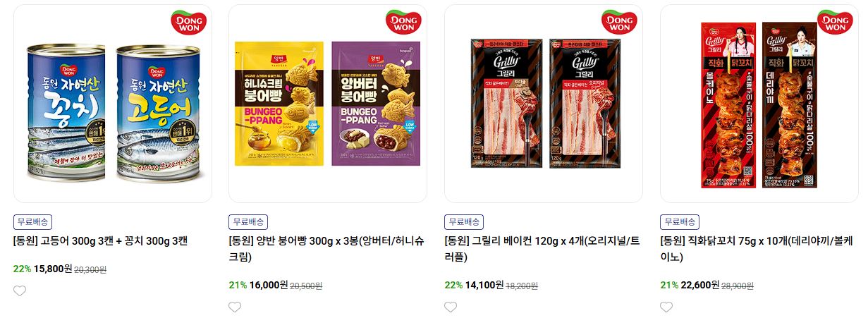Toggle wishlist heart for mackerel and saury cans

pyautogui.click(x=20, y=291)
